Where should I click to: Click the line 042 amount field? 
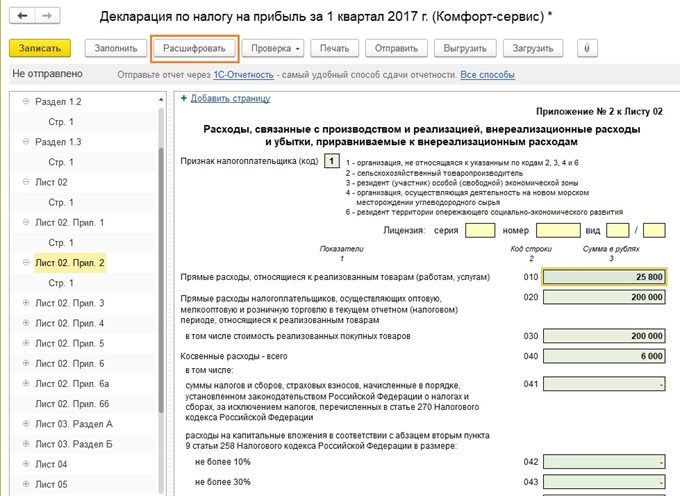tap(604, 462)
